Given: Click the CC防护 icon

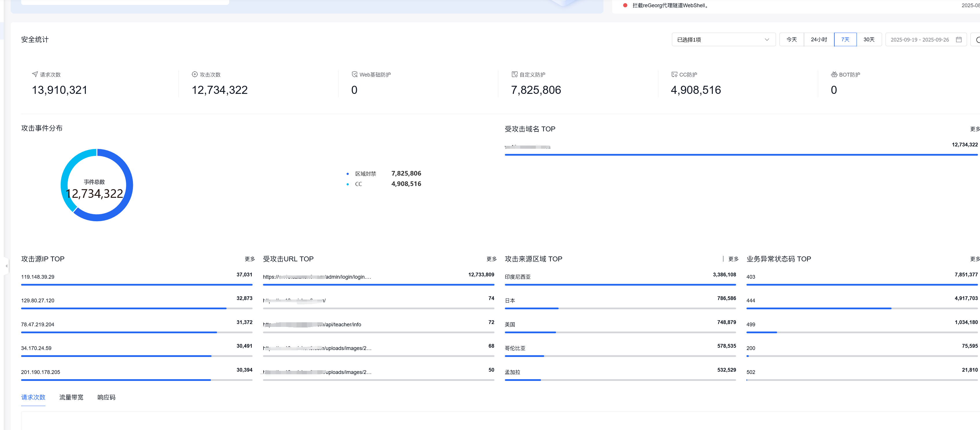Looking at the screenshot, I should coord(674,74).
